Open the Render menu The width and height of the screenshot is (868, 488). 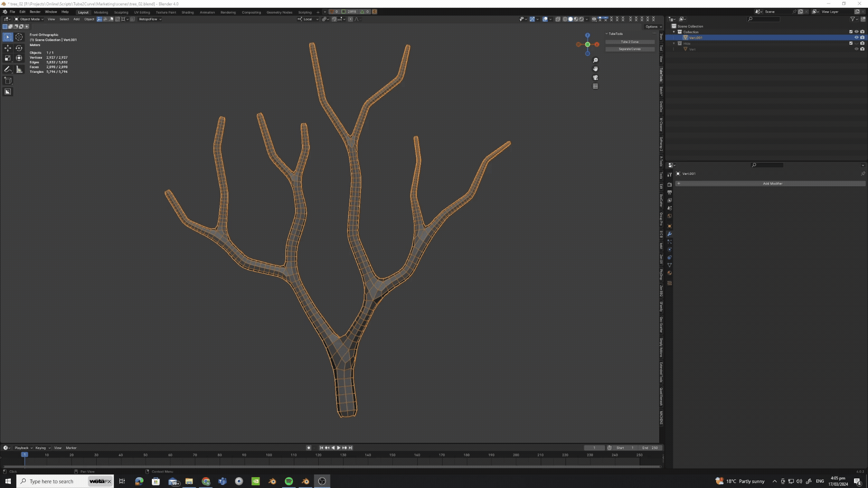click(x=35, y=12)
